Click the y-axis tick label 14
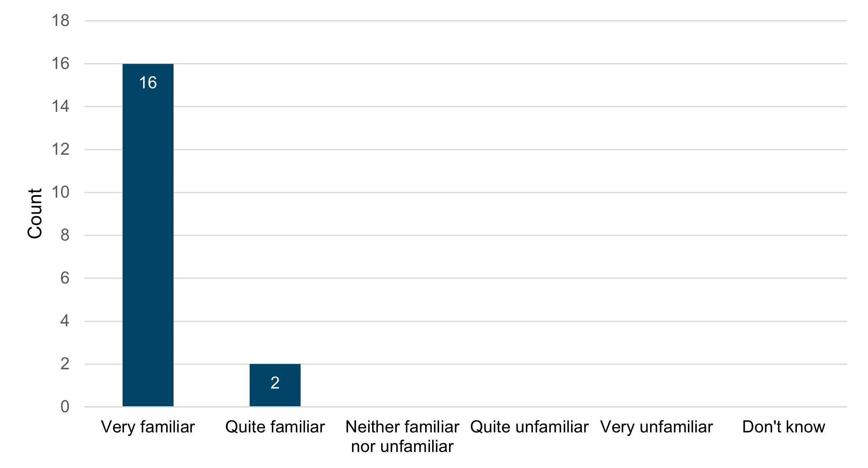The width and height of the screenshot is (868, 468). (60, 107)
